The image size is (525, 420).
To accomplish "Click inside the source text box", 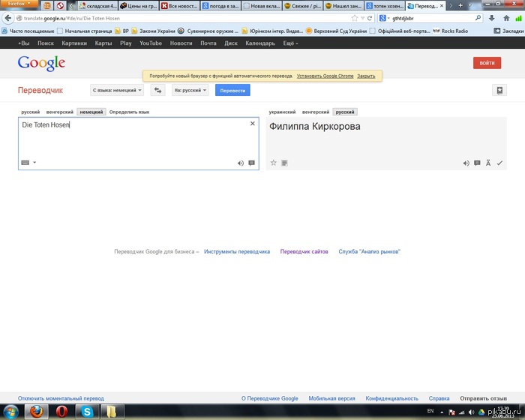I will [135, 141].
